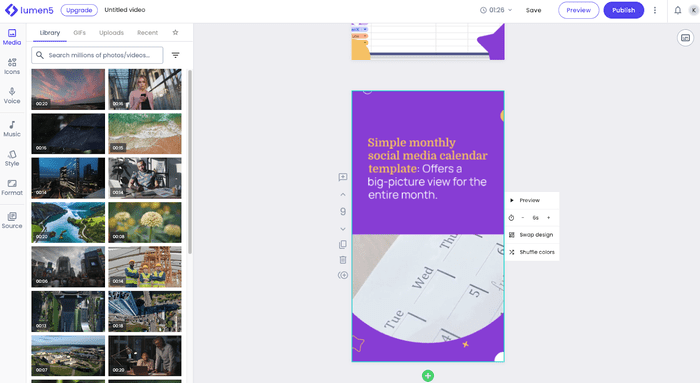Select the night city skyline thumbnail
This screenshot has height=383, width=700.
68,178
